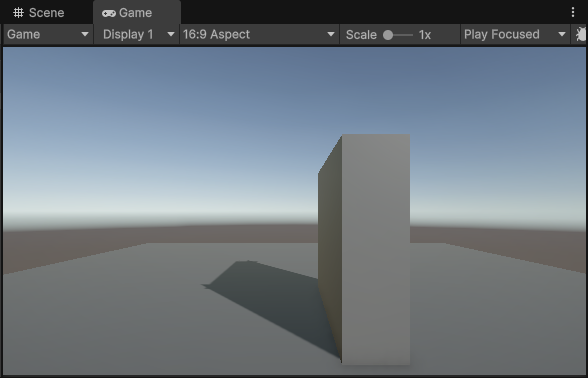Switch to the Scene tab
588x378 pixels.
tap(39, 13)
